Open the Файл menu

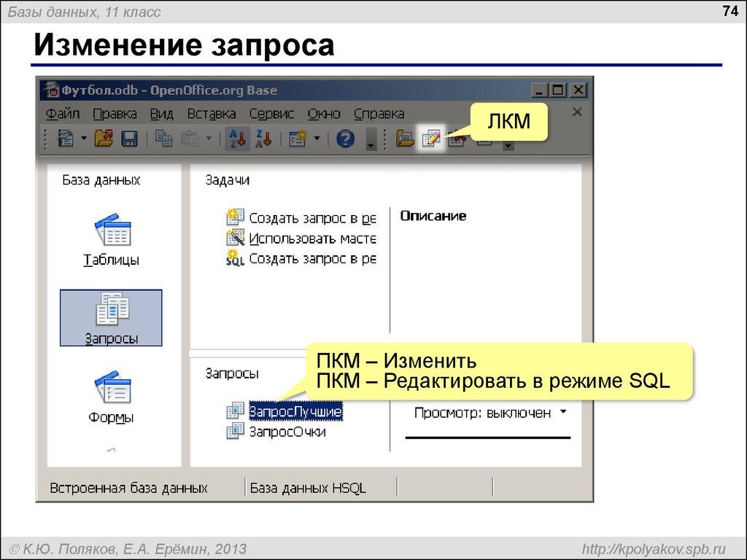click(x=63, y=114)
